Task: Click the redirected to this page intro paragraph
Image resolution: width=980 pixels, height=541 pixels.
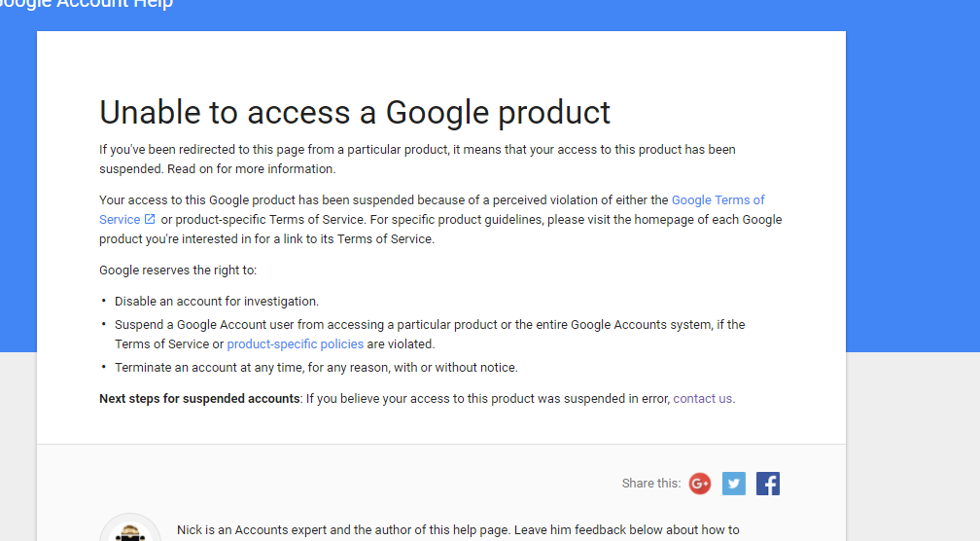Action: tap(417, 159)
